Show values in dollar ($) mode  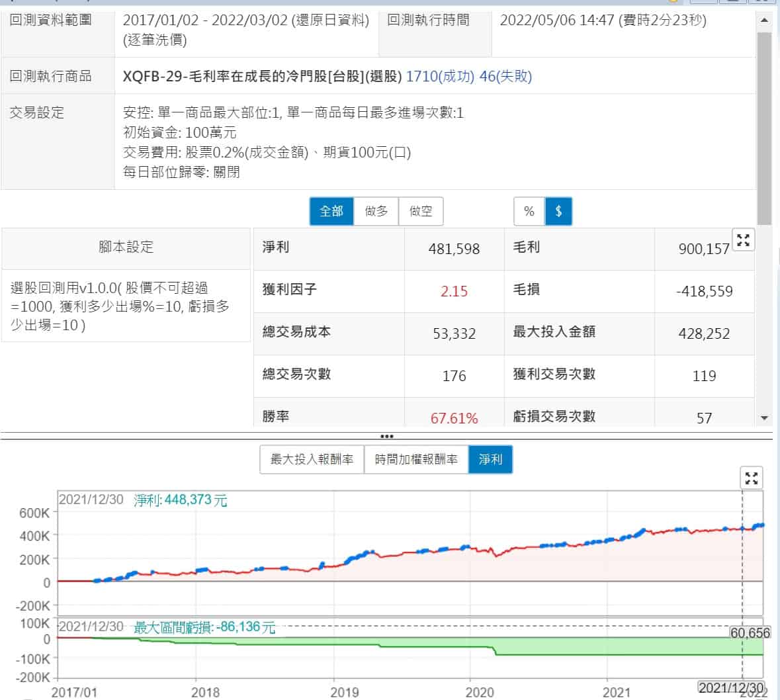coord(558,211)
